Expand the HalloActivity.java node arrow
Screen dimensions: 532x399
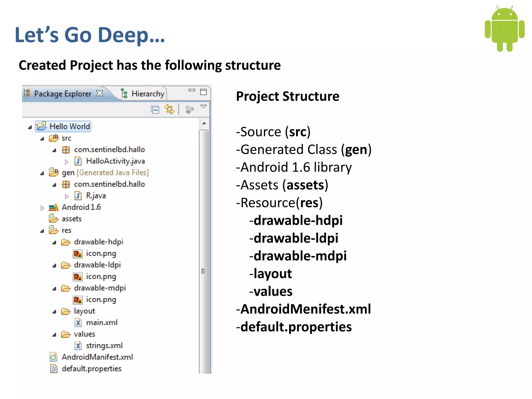point(66,162)
